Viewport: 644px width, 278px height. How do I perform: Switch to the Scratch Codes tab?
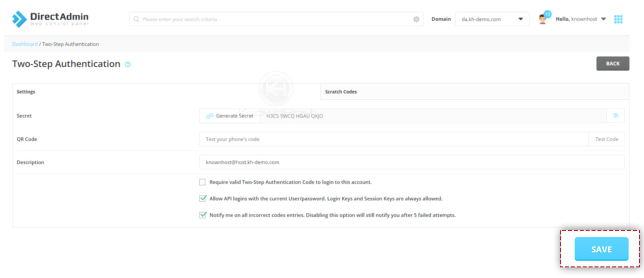[x=341, y=92]
